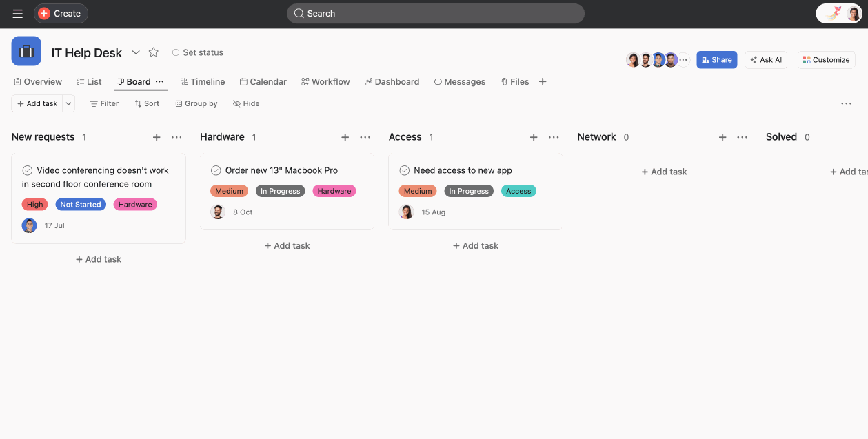The height and width of the screenshot is (439, 868).
Task: Add a task to the Access column
Action: coord(475,245)
